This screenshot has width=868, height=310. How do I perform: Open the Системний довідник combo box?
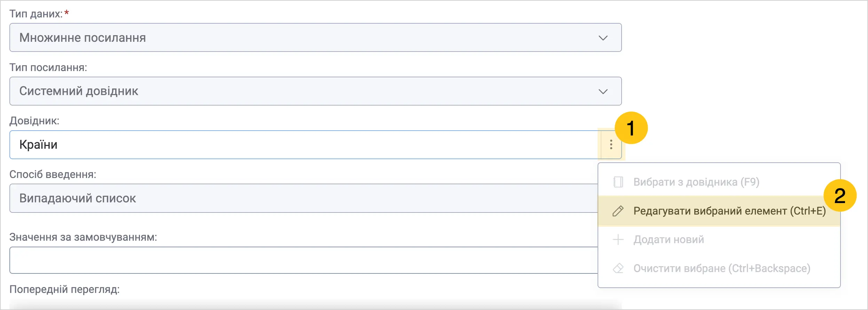[x=315, y=91]
